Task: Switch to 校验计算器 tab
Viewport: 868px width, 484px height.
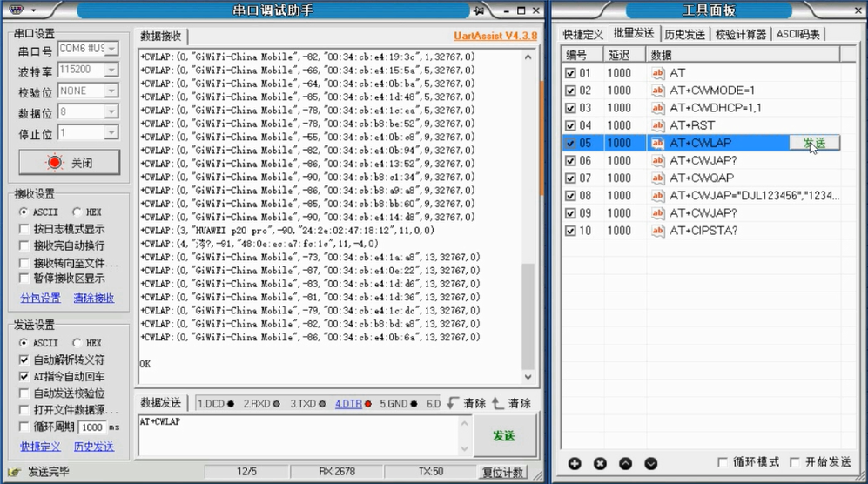Action: click(741, 34)
